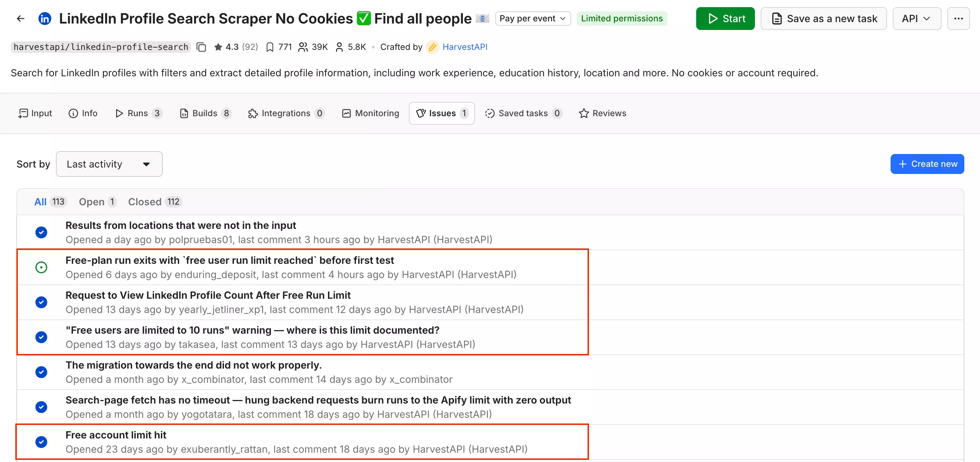Copy the actor name harvestapi/linkedin-profile-search
Image resolution: width=980 pixels, height=462 pixels.
201,47
